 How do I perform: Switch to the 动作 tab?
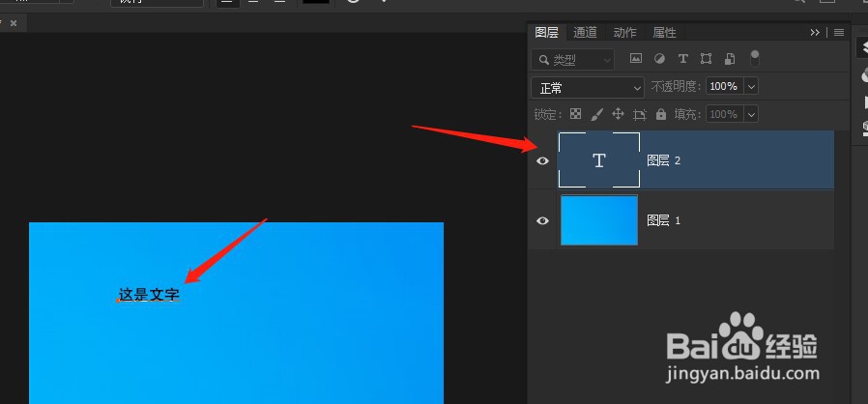coord(625,33)
